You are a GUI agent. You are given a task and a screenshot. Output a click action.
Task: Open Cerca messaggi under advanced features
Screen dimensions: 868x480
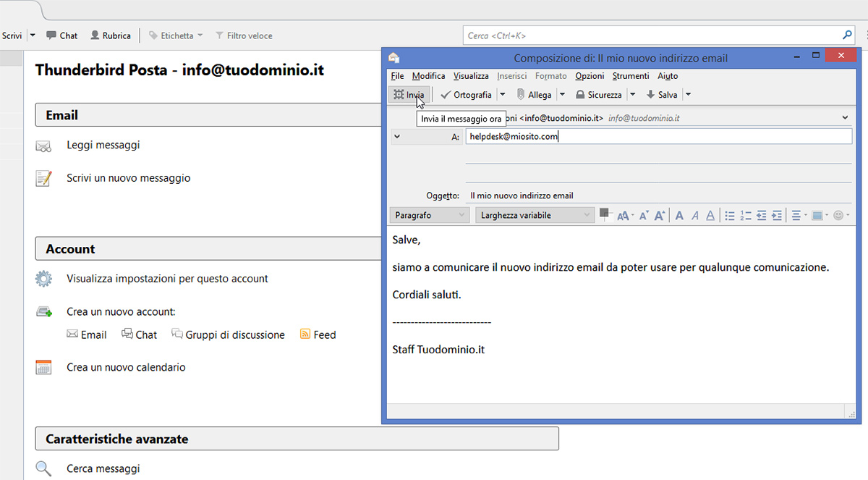point(103,468)
